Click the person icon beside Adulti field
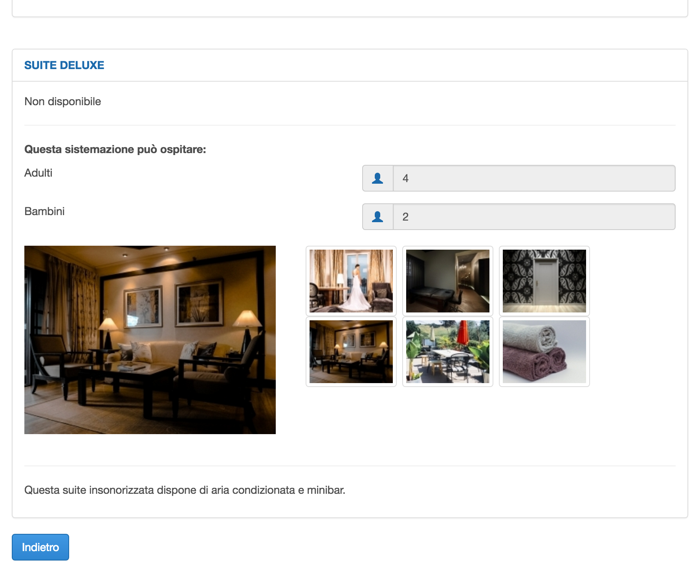The width and height of the screenshot is (700, 588). [377, 178]
